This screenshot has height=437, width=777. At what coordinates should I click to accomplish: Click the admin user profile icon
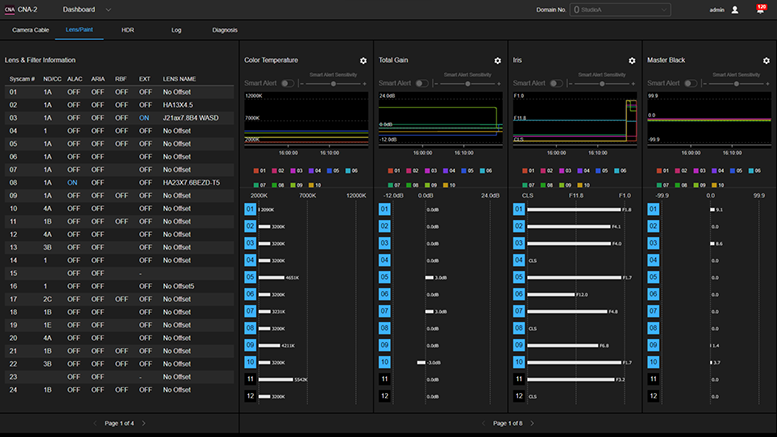click(x=735, y=10)
